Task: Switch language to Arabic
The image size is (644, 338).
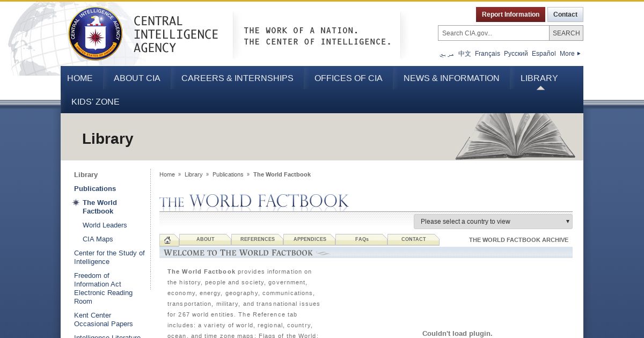Action: [x=447, y=54]
